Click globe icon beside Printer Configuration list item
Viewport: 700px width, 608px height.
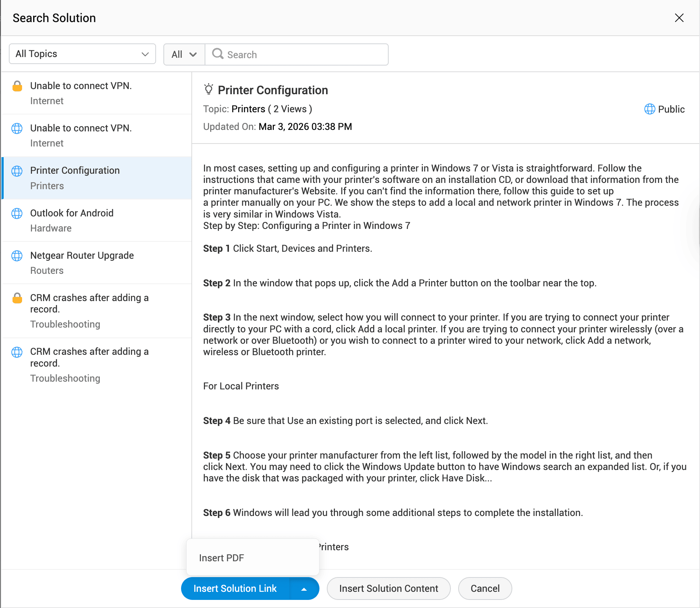pos(17,171)
